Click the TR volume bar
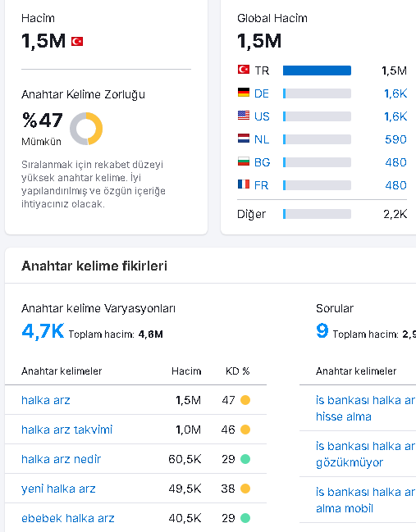Screen dimensions: 416x532 (x=317, y=70)
